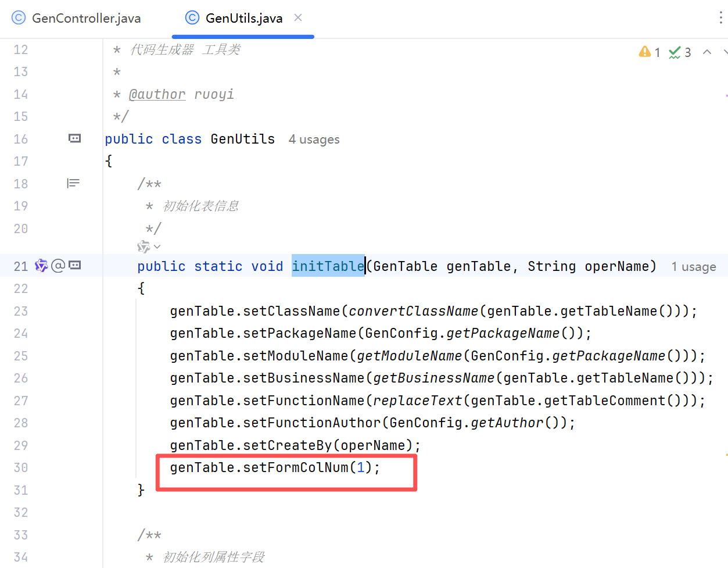The width and height of the screenshot is (728, 568).
Task: Click getModuleName method call
Action: tap(410, 356)
